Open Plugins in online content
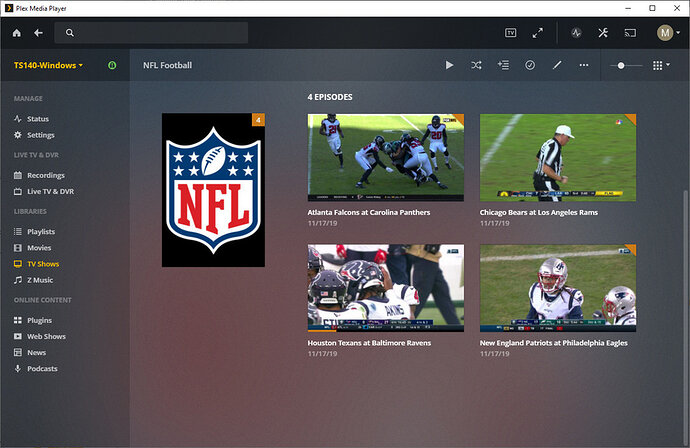This screenshot has height=448, width=690. pyautogui.click(x=39, y=320)
